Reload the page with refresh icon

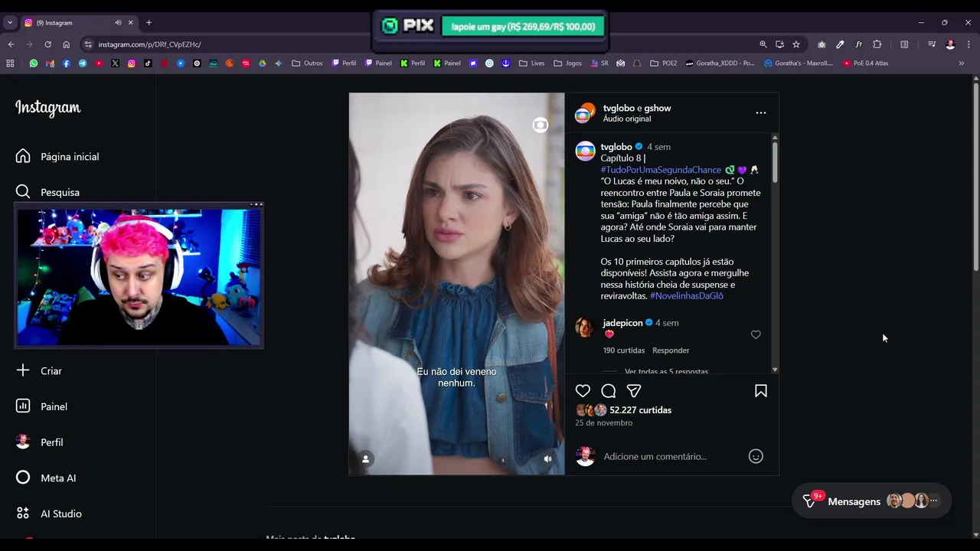click(47, 44)
